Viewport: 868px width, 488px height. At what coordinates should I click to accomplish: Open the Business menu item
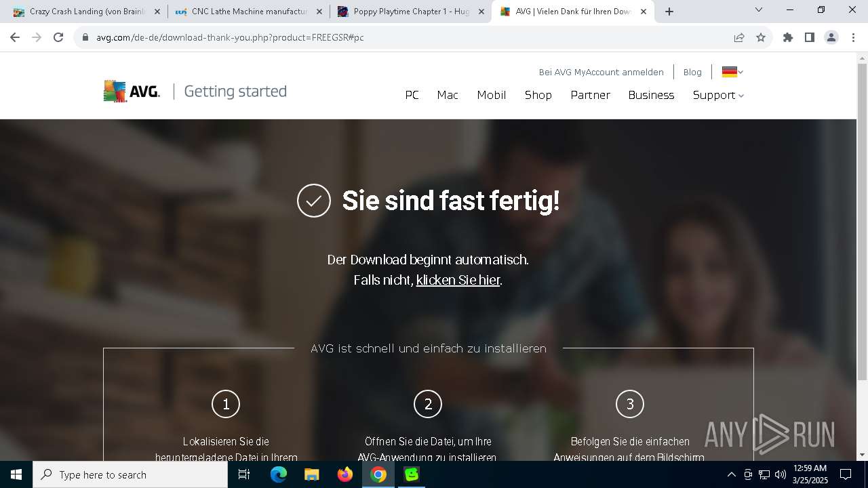[x=651, y=95]
